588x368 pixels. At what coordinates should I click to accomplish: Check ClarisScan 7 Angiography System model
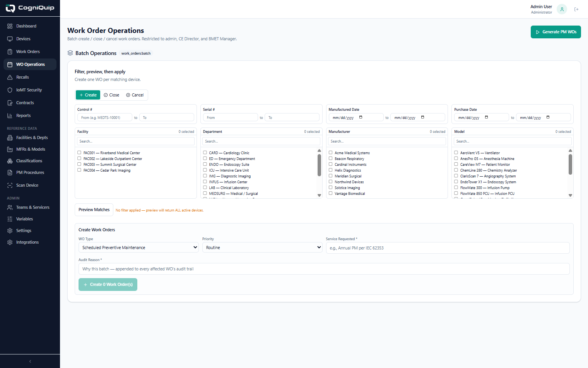456,176
